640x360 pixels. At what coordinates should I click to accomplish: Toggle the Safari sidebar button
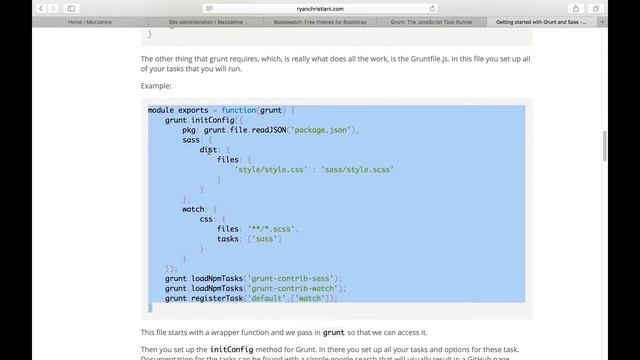[71, 9]
